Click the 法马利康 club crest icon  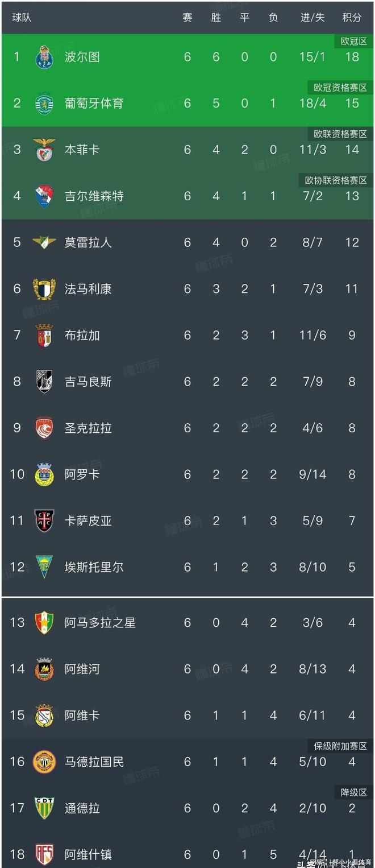(44, 289)
